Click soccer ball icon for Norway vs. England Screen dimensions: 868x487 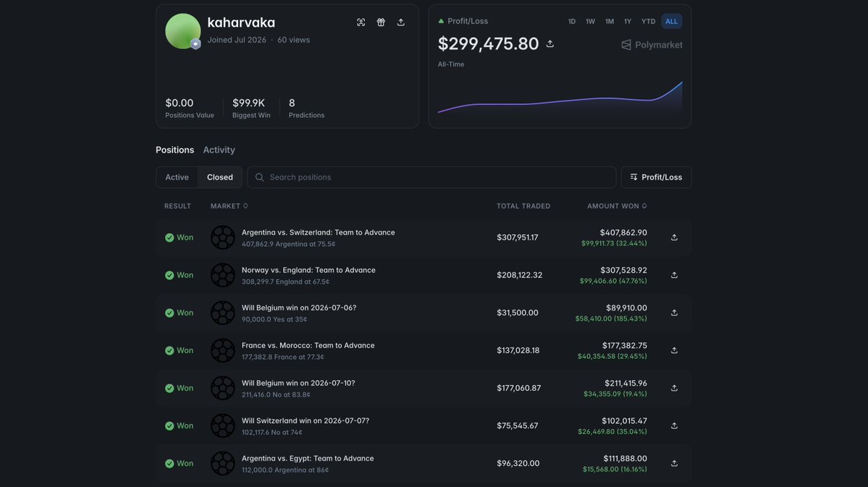[x=222, y=275]
